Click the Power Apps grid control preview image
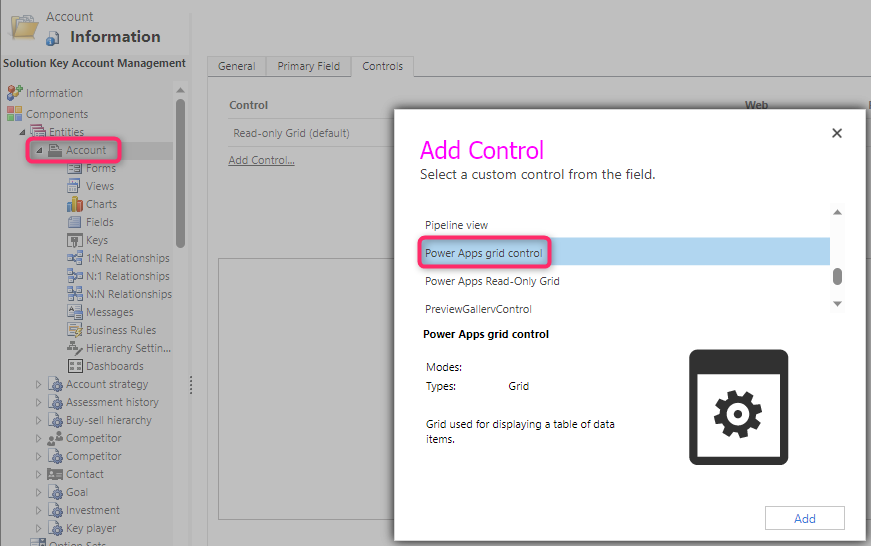871x546 pixels. click(738, 407)
